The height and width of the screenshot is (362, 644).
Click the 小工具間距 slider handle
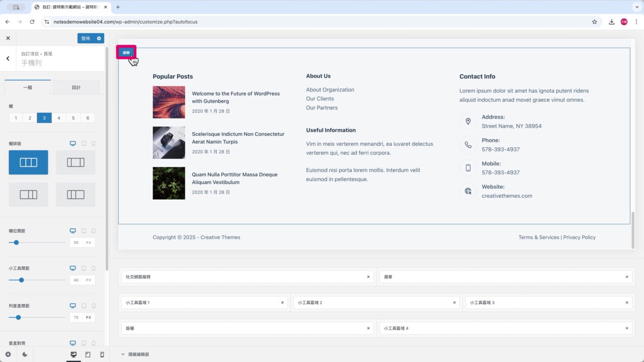pyautogui.click(x=21, y=280)
